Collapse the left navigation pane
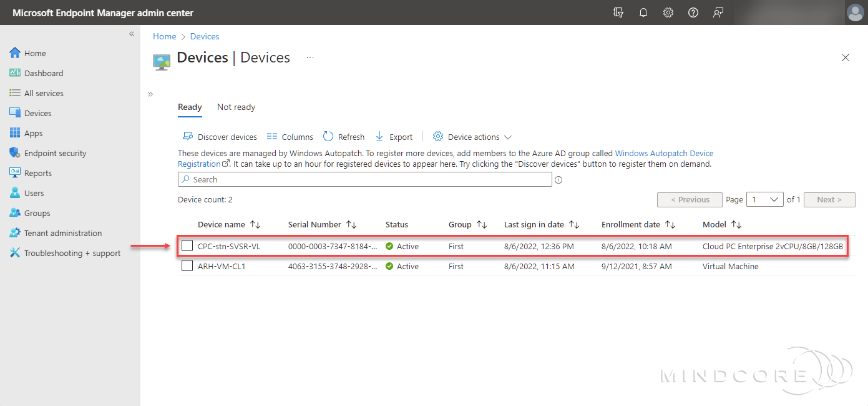The width and height of the screenshot is (868, 406). click(131, 34)
